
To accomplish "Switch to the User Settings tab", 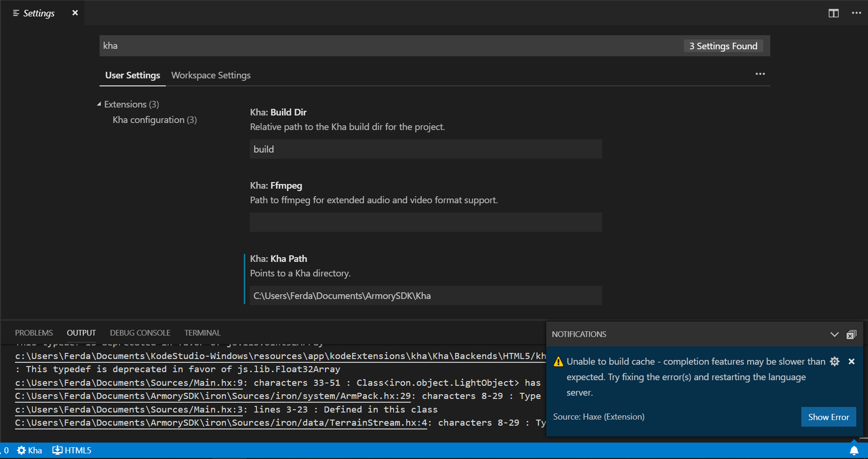I will pos(132,75).
